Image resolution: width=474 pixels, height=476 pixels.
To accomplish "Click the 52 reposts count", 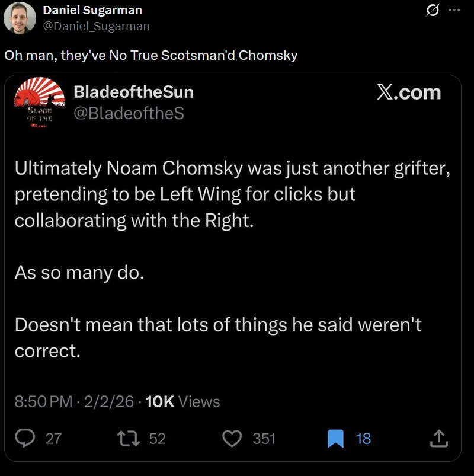I will click(157, 438).
